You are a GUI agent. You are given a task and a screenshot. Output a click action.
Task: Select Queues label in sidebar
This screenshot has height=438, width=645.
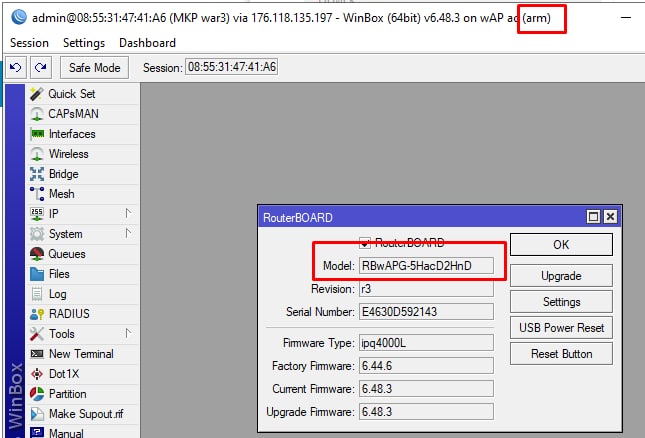(67, 254)
